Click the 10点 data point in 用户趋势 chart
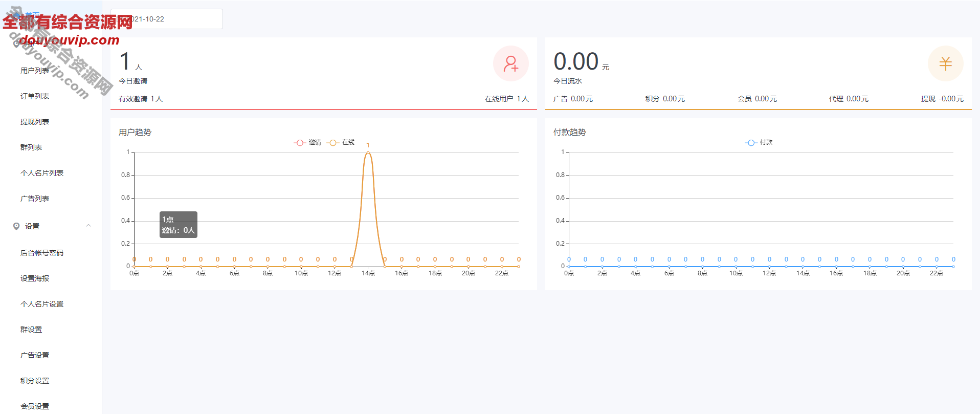Screen dimensions: 980x414 pyautogui.click(x=301, y=267)
